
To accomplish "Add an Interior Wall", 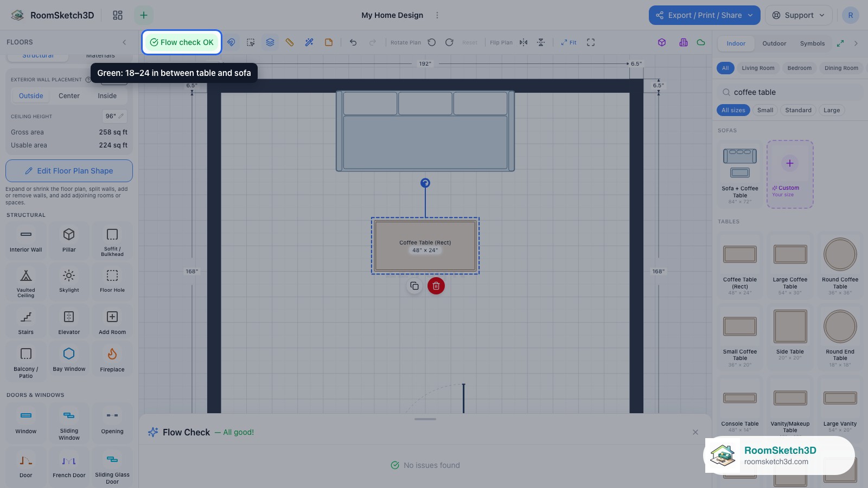I will coord(25,240).
